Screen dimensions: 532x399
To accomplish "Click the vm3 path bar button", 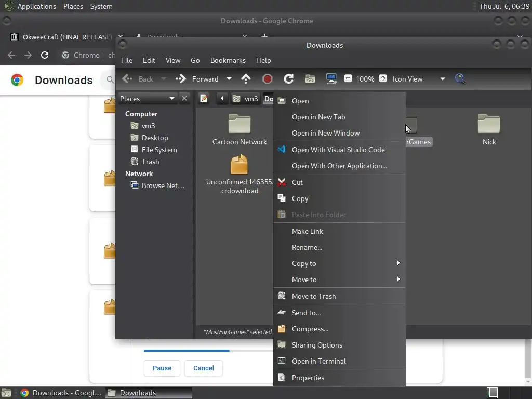I will 246,99.
